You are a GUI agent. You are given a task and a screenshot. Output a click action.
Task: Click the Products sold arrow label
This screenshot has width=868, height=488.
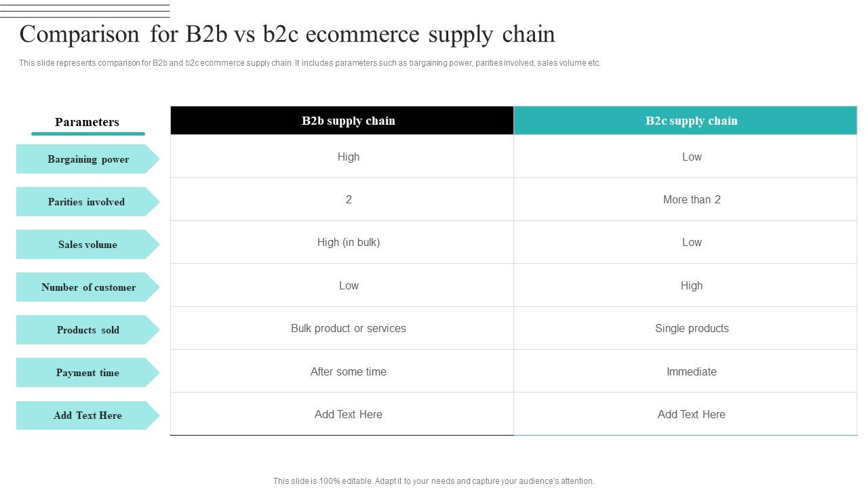point(87,330)
